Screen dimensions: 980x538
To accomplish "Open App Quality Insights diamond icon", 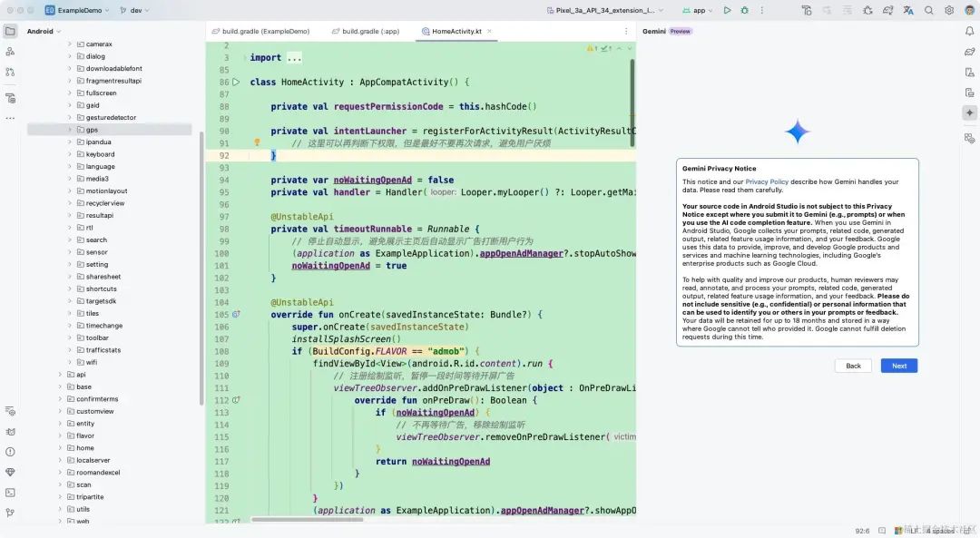I will (10, 473).
